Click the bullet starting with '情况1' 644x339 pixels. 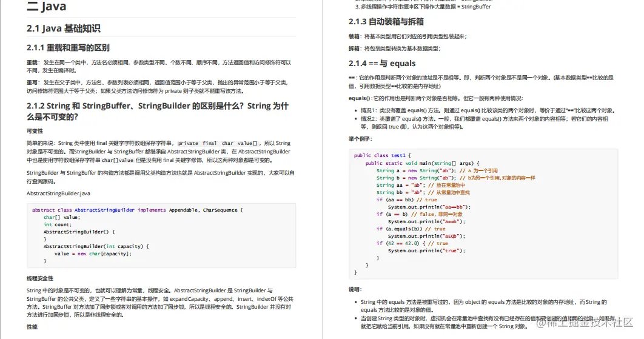[488, 110]
